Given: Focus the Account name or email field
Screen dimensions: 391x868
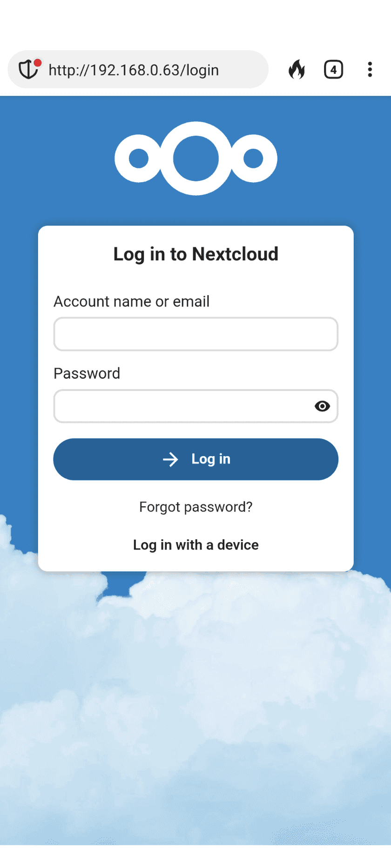Looking at the screenshot, I should click(196, 334).
